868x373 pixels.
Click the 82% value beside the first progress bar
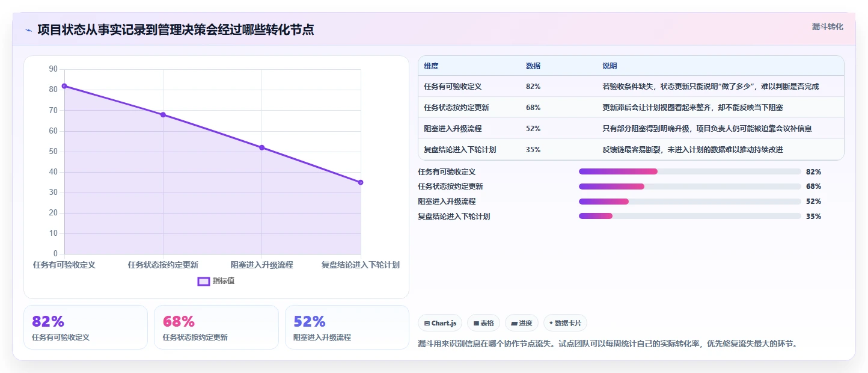(813, 171)
